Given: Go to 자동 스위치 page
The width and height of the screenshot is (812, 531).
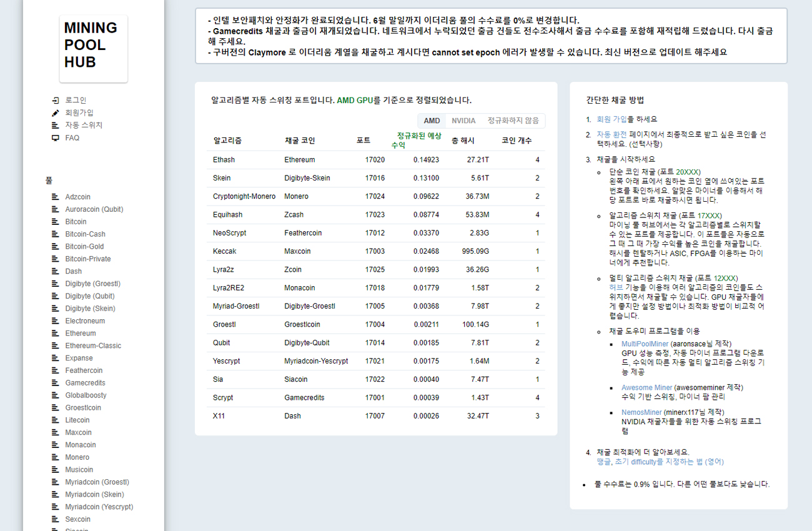Looking at the screenshot, I should pos(84,125).
